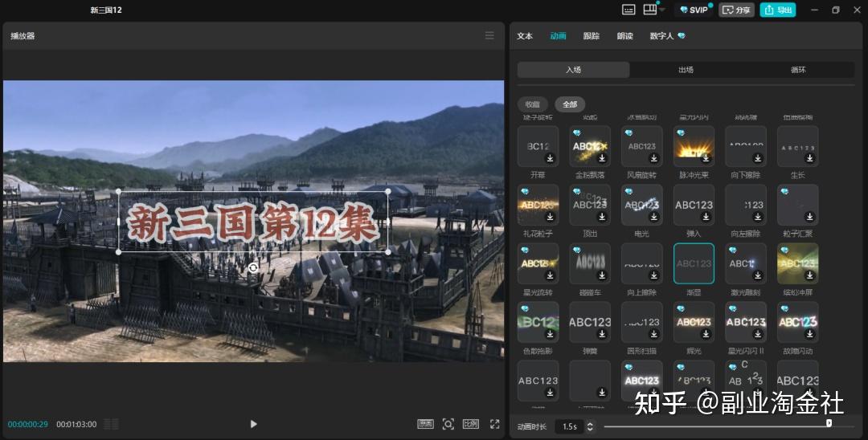
Task: Download the 激光雕刻 animation
Action: tap(758, 275)
